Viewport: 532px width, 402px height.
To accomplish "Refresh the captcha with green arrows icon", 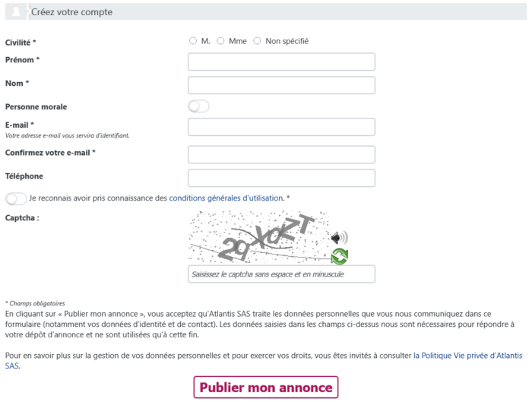I will point(339,256).
